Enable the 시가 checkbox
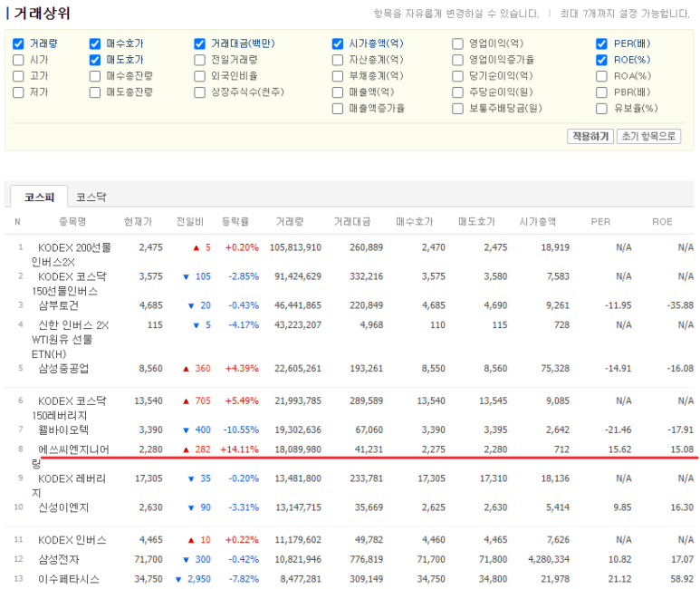This screenshot has height=589, width=700. pos(18,60)
